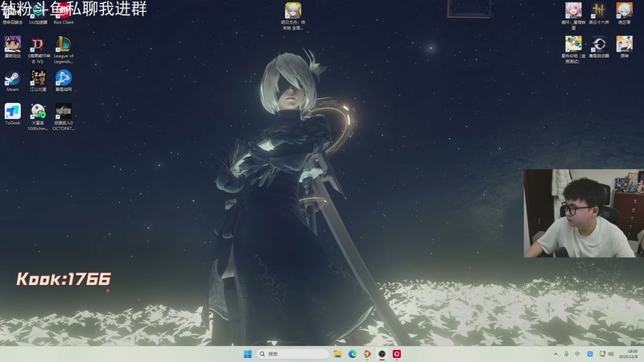The height and width of the screenshot is (362, 644).
Task: Open the 鹰角启动器 launcher shortcut
Action: (x=599, y=47)
